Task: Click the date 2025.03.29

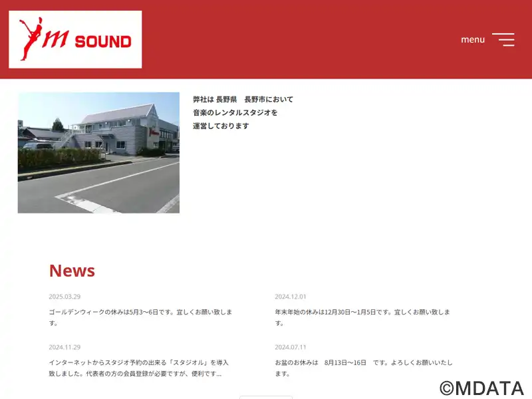Action: (65, 297)
